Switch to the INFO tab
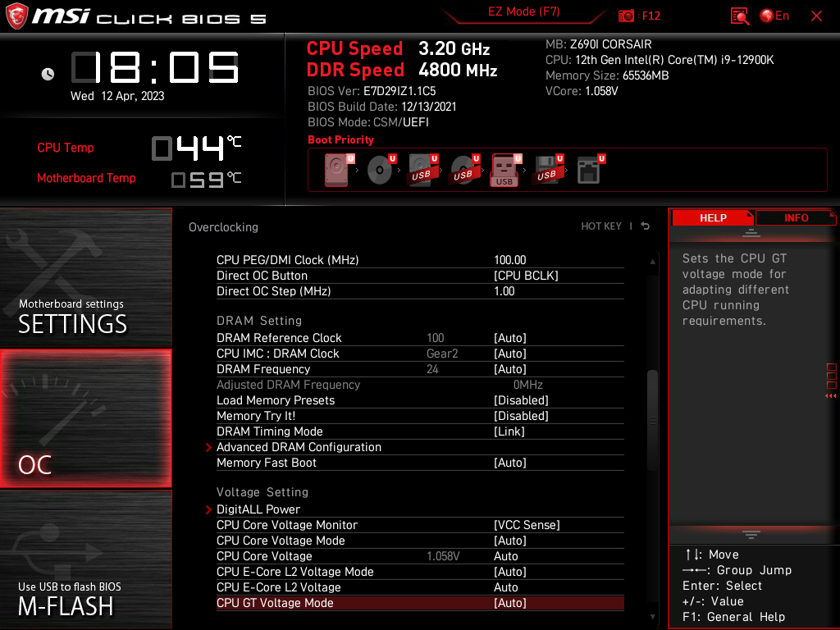Image resolution: width=840 pixels, height=630 pixels. pos(795,217)
